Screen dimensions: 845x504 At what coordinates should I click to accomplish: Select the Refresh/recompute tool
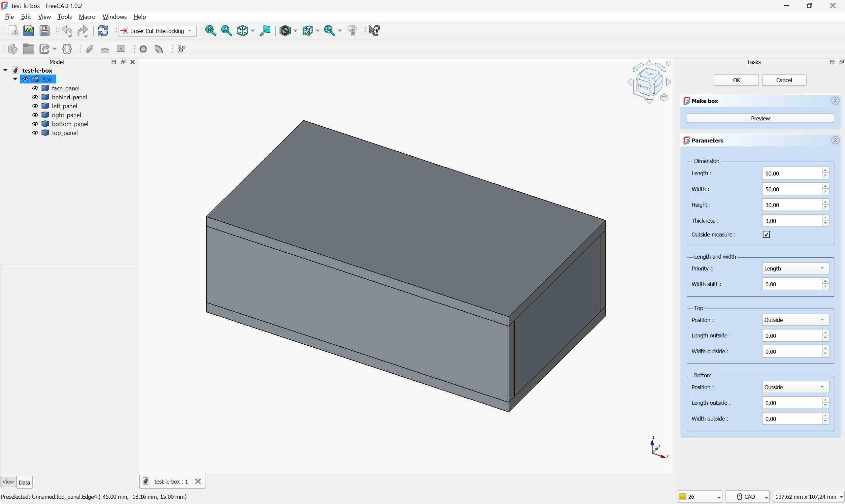[103, 31]
